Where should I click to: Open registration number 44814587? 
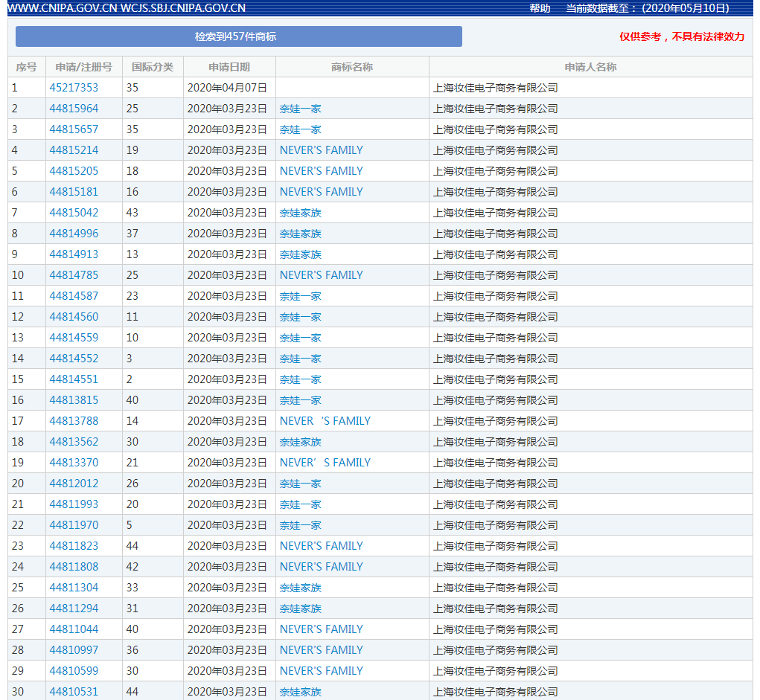(x=74, y=296)
